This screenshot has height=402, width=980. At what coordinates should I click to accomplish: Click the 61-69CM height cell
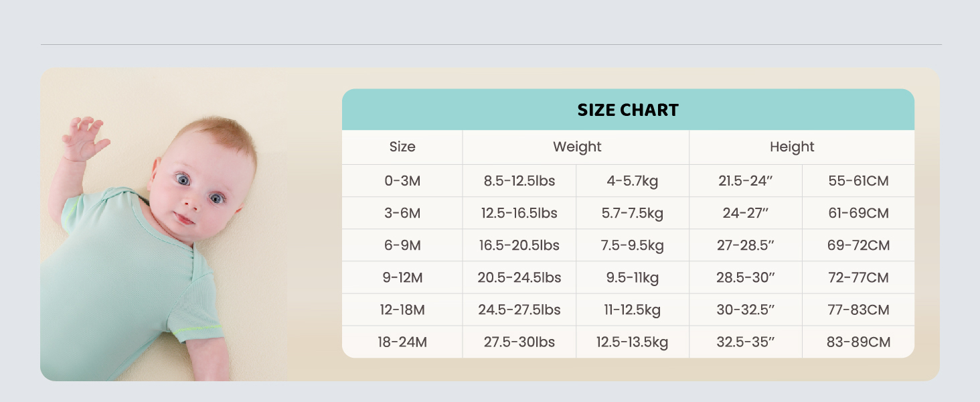click(858, 213)
